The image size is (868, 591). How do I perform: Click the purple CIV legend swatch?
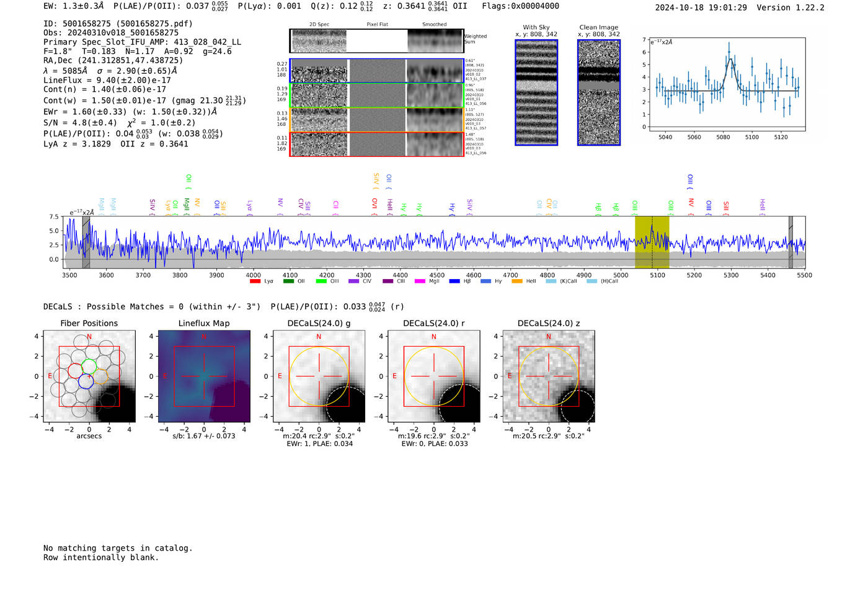pos(353,282)
